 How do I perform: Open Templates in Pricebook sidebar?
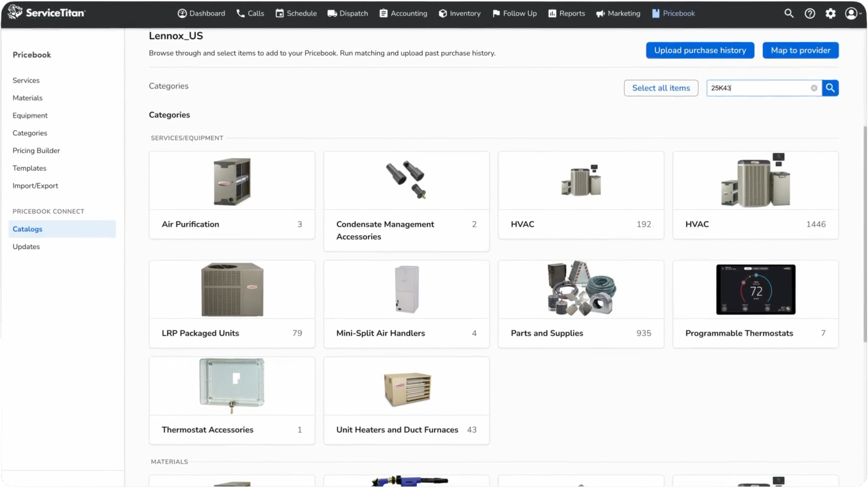[29, 169]
